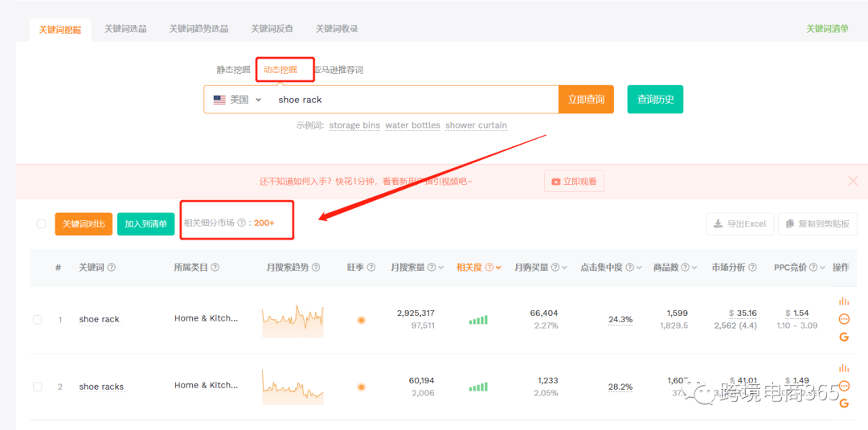Click shoe racks peak season dot
The height and width of the screenshot is (430, 868).
coord(361,387)
